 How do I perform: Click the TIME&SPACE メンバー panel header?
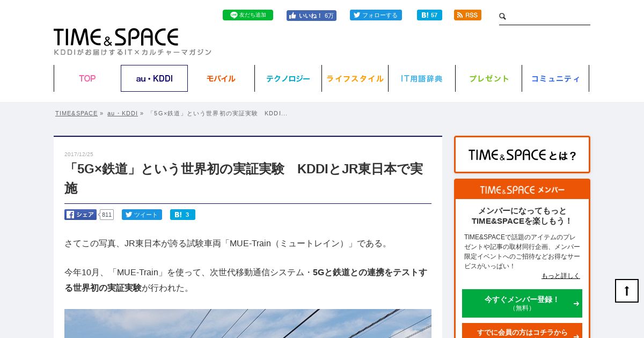coord(522,189)
